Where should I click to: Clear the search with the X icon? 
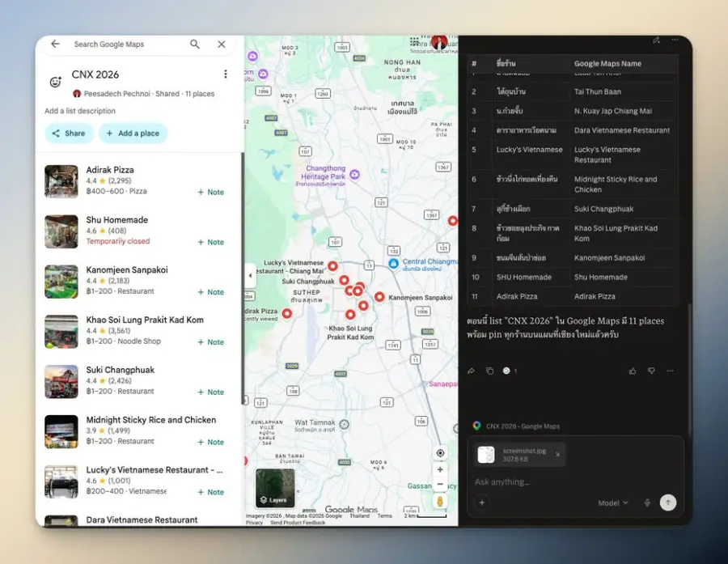(x=222, y=45)
